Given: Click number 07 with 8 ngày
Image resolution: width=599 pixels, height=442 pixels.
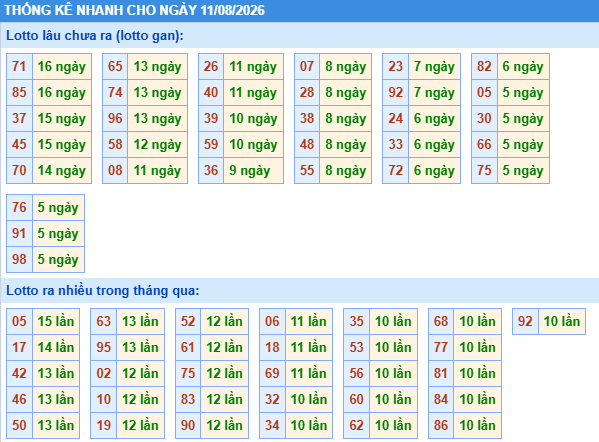Looking at the screenshot, I should 307,66.
